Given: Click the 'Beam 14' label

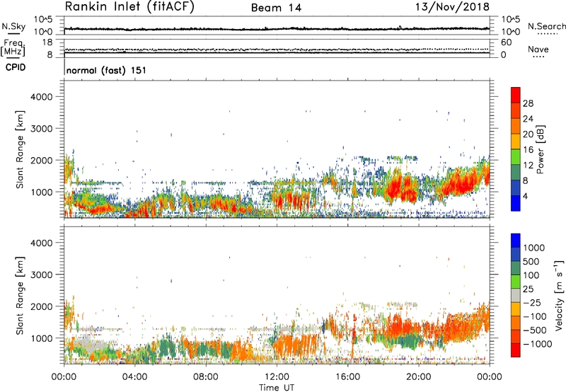Looking at the screenshot, I should click(x=276, y=8).
